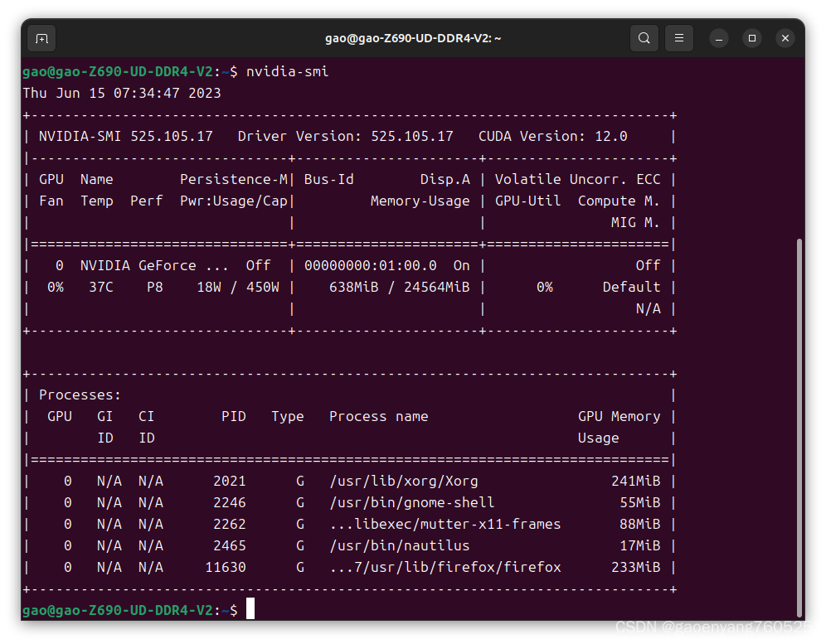
Task: Click the Bus-Id column header
Action: [x=328, y=180]
